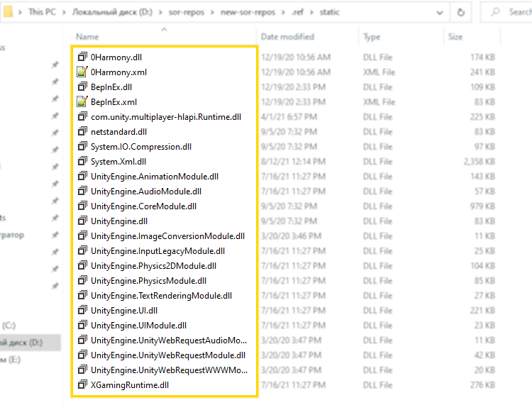The height and width of the screenshot is (410, 532).
Task: Click the com.unity.multiplayer-hlapi.Runtime.dll icon
Action: point(82,116)
